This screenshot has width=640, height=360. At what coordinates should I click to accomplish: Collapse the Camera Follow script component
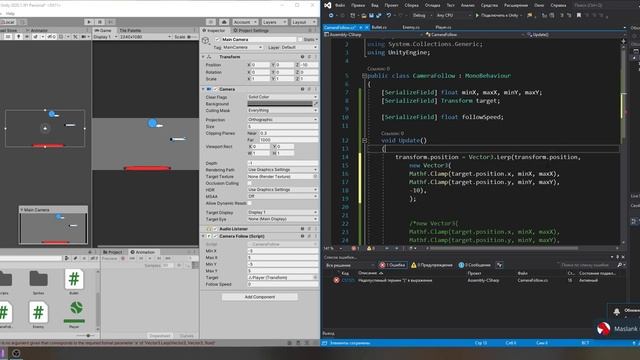click(x=203, y=236)
